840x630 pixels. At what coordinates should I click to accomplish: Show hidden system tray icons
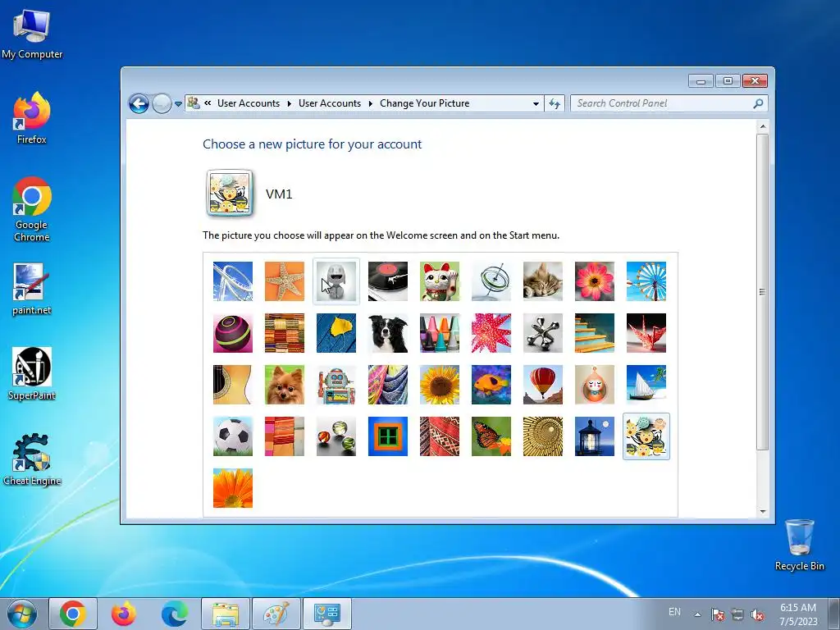point(697,614)
